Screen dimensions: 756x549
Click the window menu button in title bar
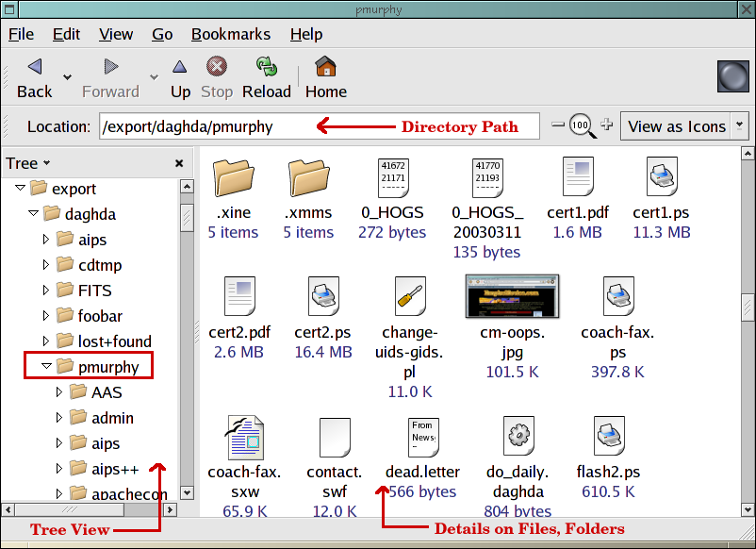point(9,9)
